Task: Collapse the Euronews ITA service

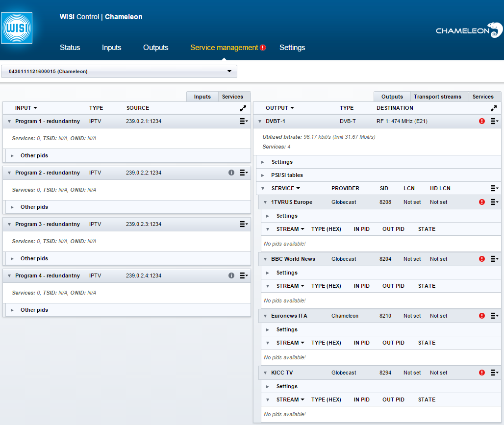Action: pyautogui.click(x=265, y=316)
